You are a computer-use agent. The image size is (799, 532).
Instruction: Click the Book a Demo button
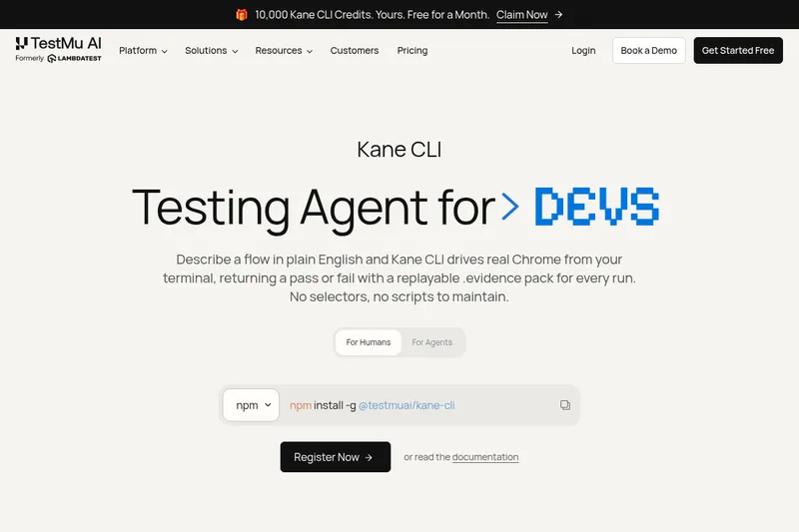pos(648,50)
